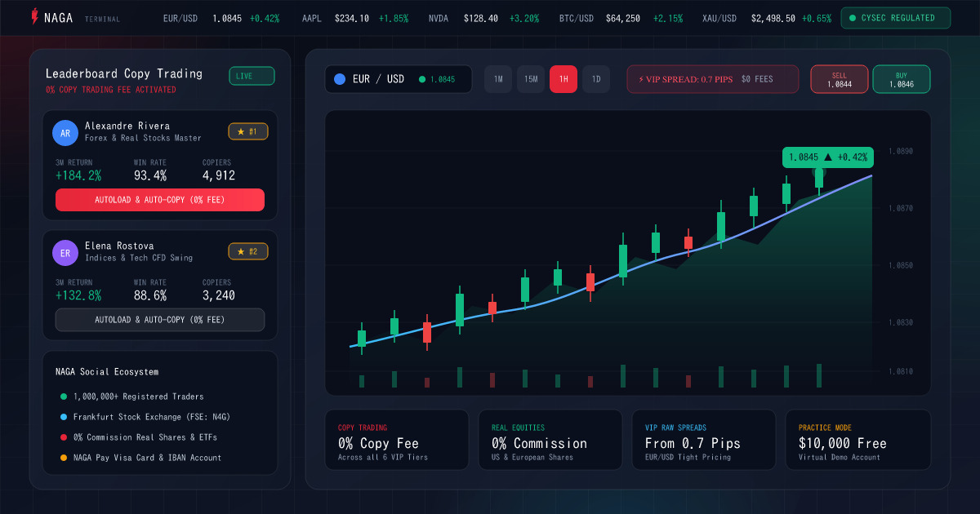Click the $2,498.50 gold price
Image resolution: width=980 pixels, height=514 pixels.
click(x=773, y=18)
